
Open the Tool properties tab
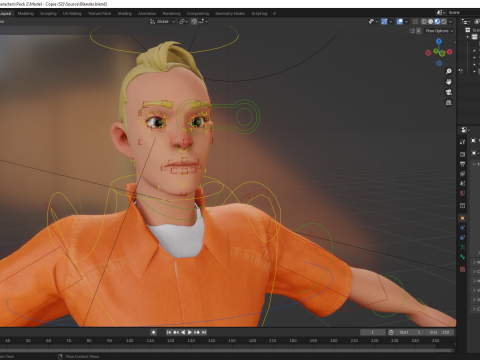462,142
